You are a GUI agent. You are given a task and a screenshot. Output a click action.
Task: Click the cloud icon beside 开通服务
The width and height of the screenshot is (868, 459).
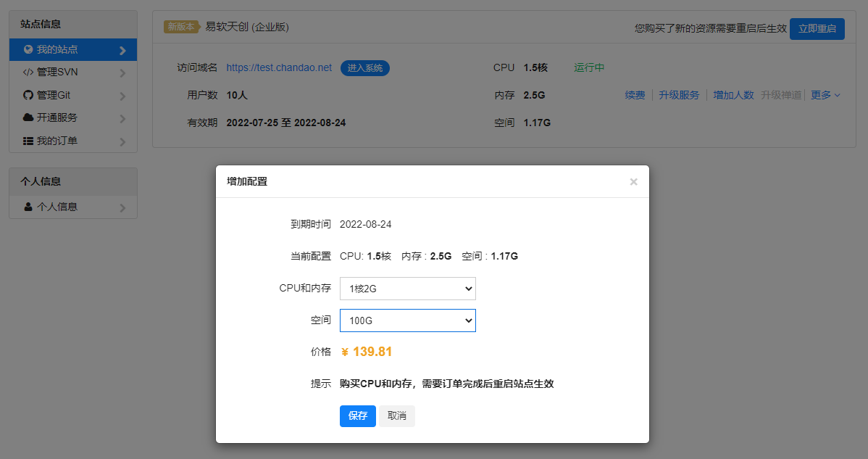28,117
